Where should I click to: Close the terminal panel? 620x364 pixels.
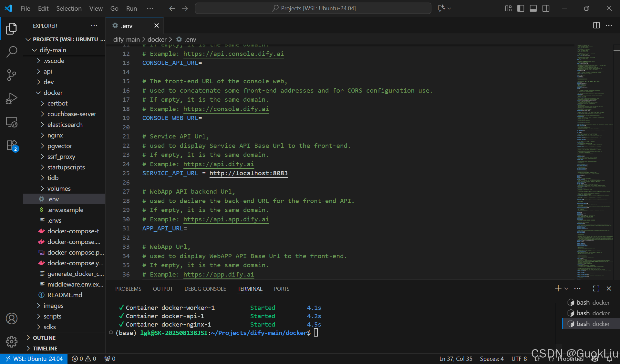click(x=609, y=288)
